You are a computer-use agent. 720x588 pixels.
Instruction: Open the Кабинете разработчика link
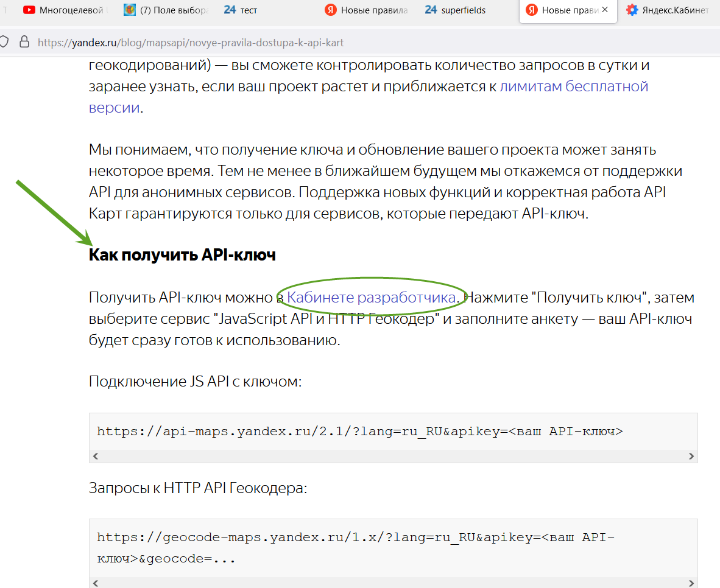pyautogui.click(x=371, y=298)
